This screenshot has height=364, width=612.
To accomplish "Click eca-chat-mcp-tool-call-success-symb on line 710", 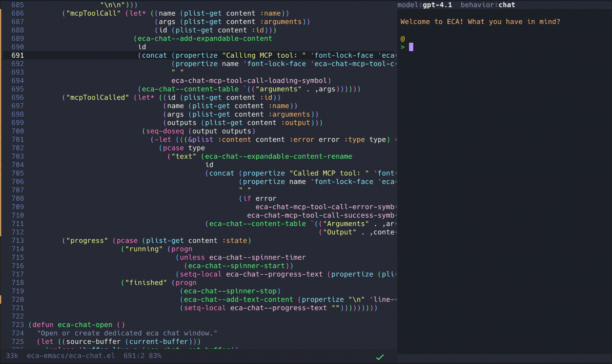I will (x=321, y=215).
